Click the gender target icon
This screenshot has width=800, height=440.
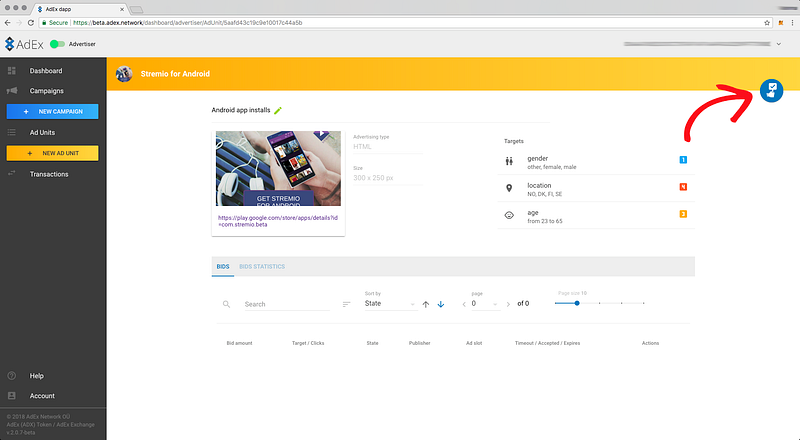tap(509, 161)
